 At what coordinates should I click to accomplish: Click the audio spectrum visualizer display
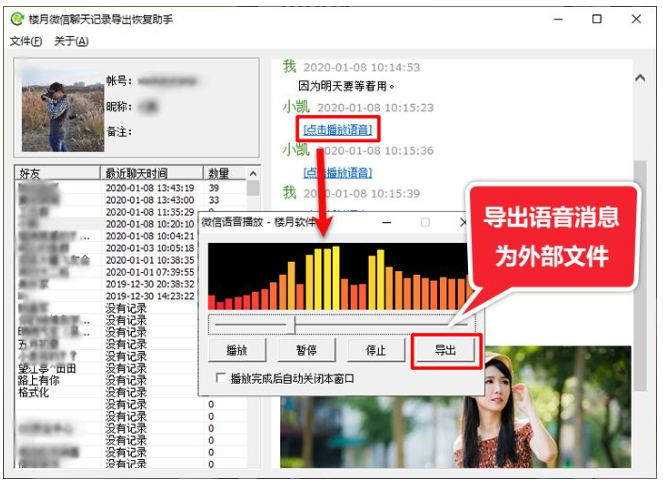338,276
